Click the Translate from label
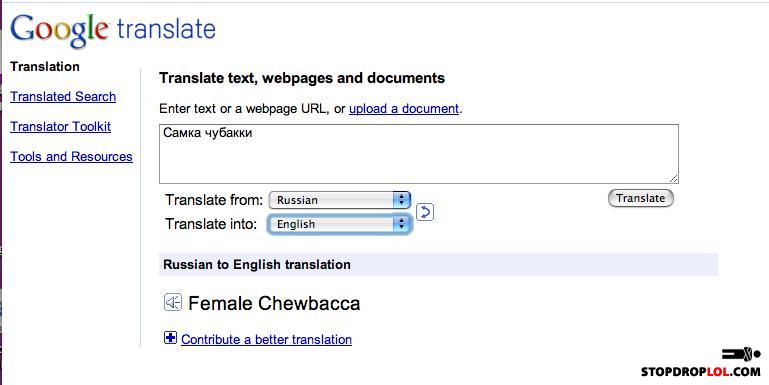769x385 pixels. coord(214,200)
